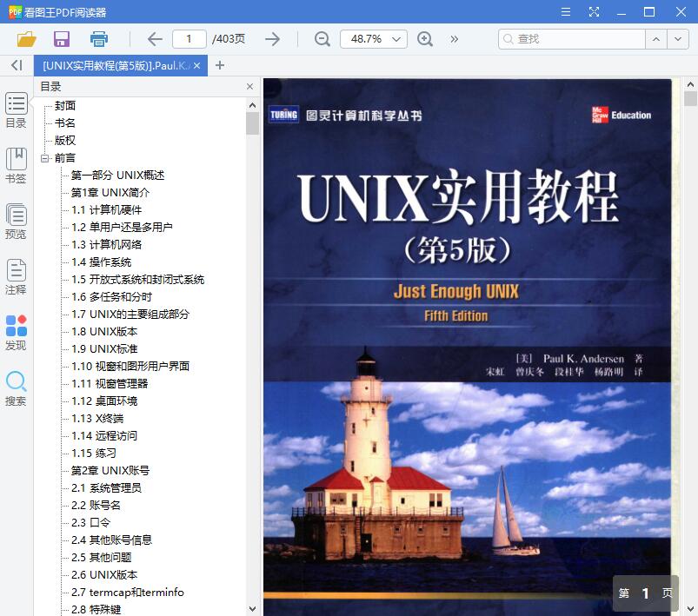Jump to 1.4 操作系统
698x616 pixels.
102,262
